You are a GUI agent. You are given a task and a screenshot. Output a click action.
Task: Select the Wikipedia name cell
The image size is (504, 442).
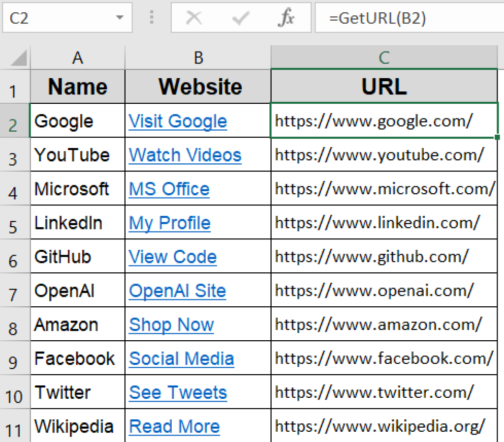(74, 426)
